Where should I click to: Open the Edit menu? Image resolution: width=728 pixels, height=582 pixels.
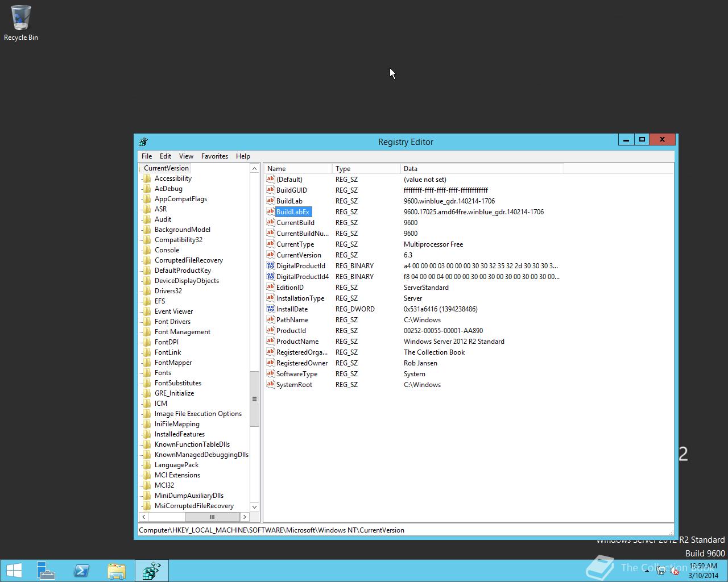(x=166, y=156)
